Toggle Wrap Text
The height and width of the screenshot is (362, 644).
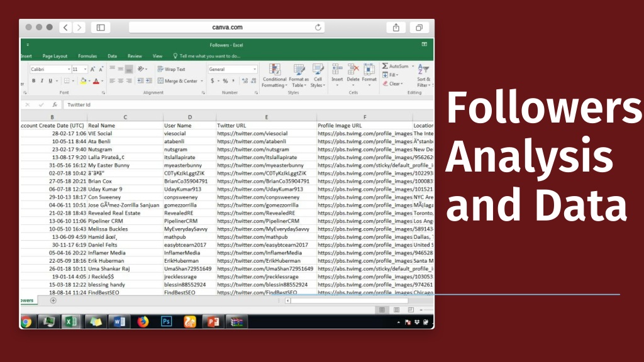[171, 69]
